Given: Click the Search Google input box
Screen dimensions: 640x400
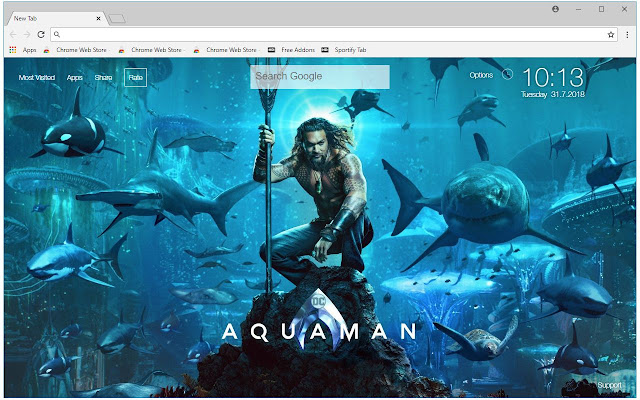Looking at the screenshot, I should point(320,76).
